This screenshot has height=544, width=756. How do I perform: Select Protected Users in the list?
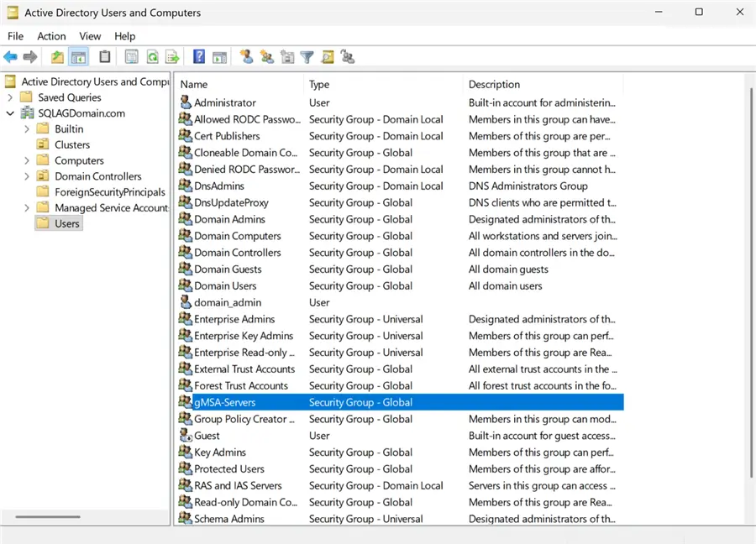point(229,468)
